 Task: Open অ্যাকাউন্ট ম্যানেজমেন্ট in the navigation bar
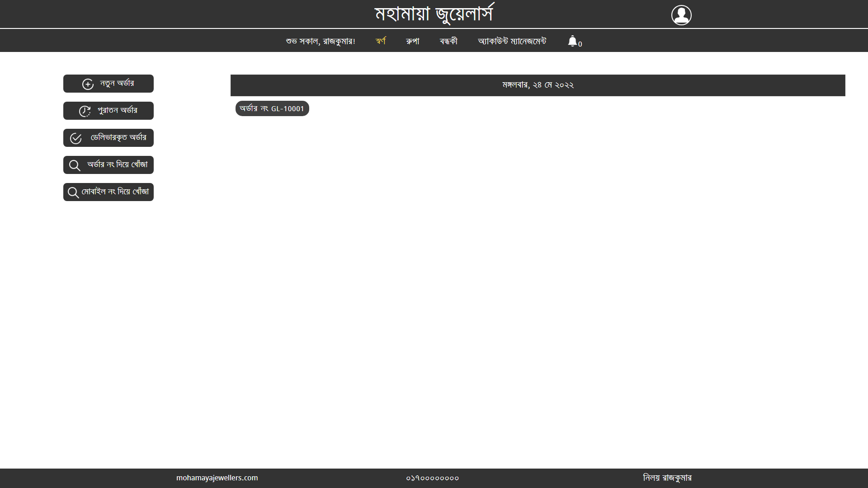(512, 41)
